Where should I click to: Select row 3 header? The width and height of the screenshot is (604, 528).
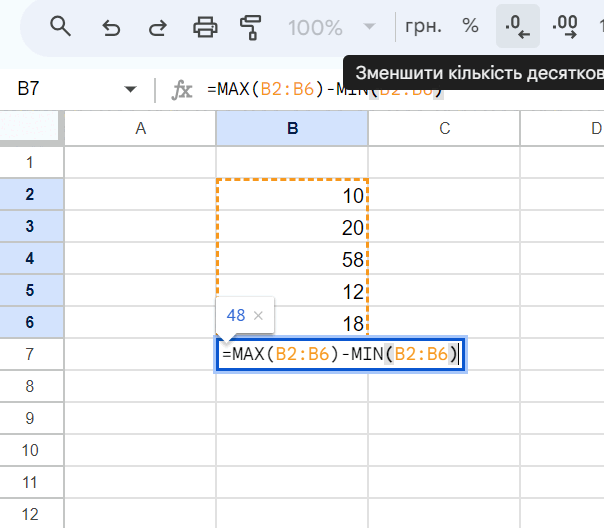(32, 226)
